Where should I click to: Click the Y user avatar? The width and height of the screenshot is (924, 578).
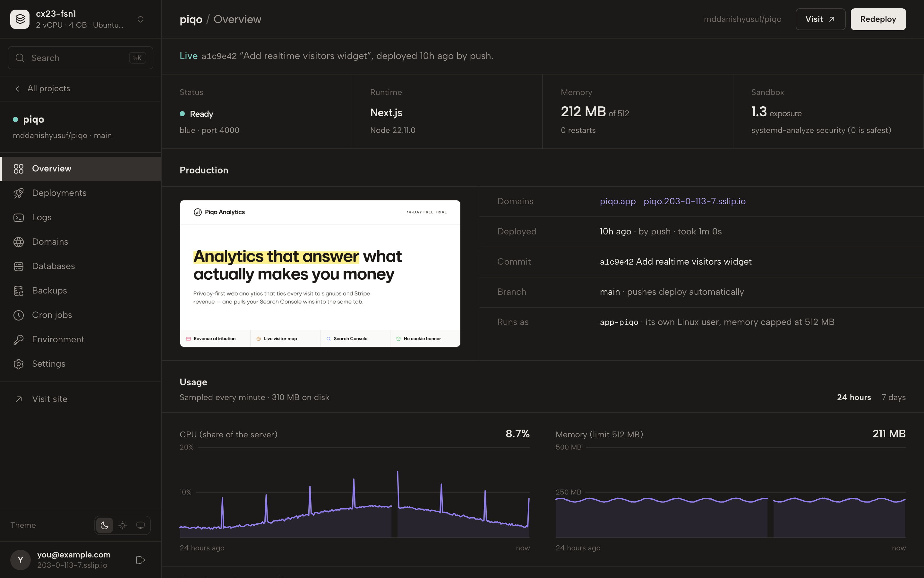20,560
